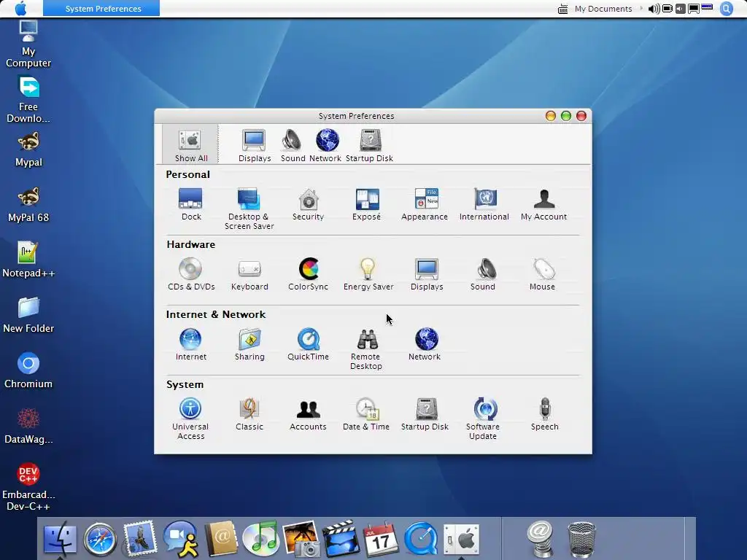This screenshot has height=560, width=747.
Task: Open Mouse preferences
Action: pyautogui.click(x=543, y=274)
